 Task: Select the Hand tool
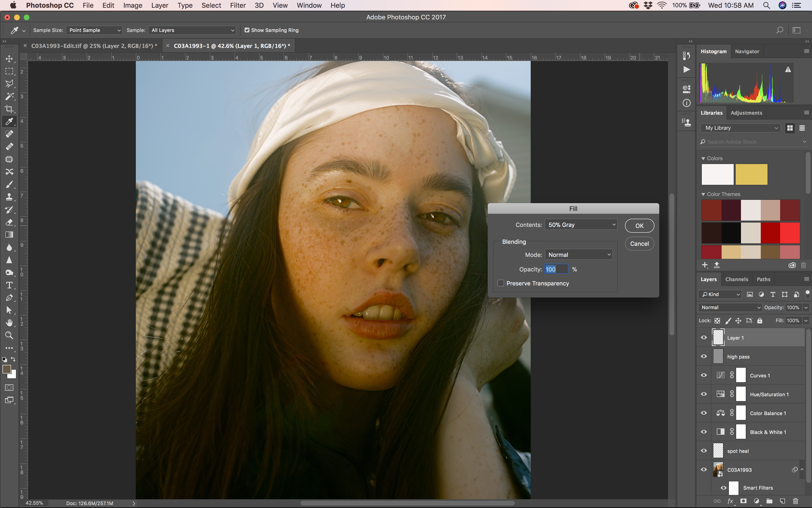(9, 323)
